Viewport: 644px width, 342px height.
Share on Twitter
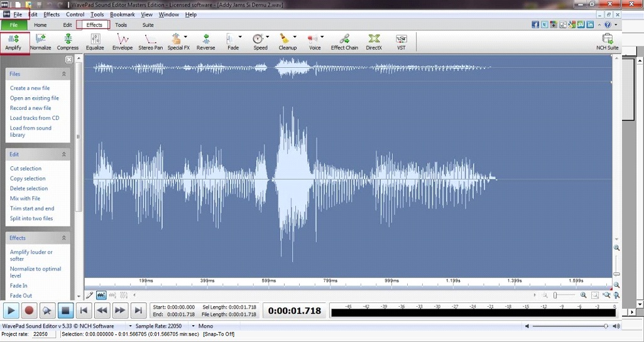click(x=544, y=24)
